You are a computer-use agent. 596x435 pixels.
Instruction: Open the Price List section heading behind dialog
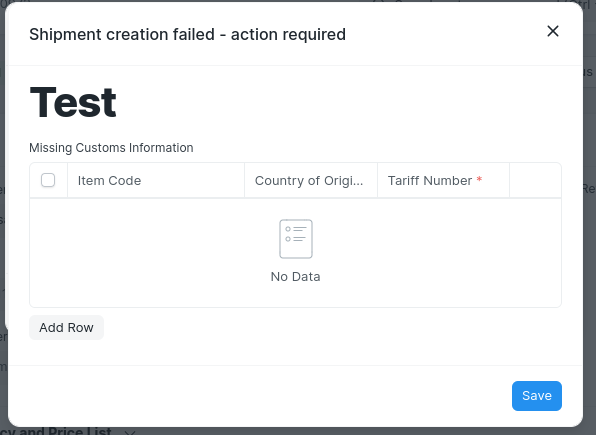click(x=57, y=431)
